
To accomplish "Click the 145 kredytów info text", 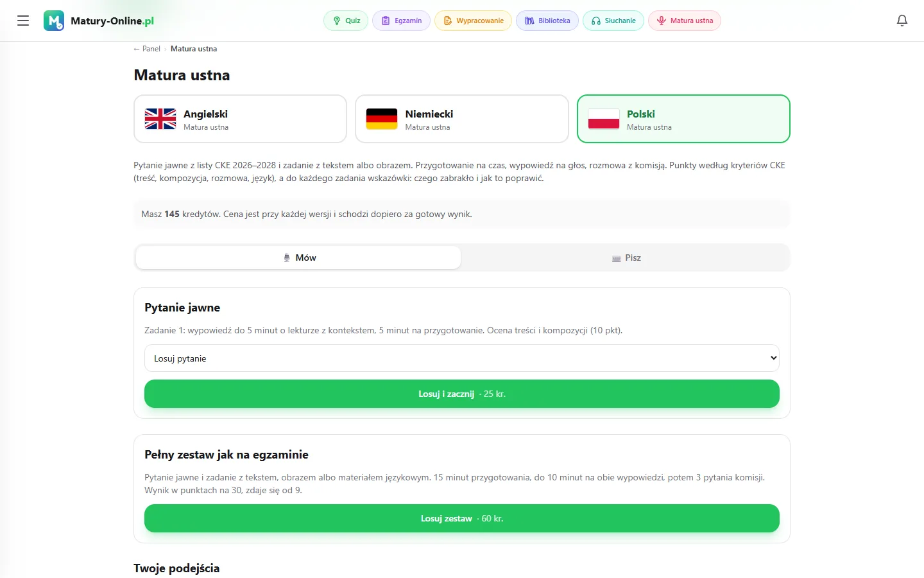I will coord(307,215).
